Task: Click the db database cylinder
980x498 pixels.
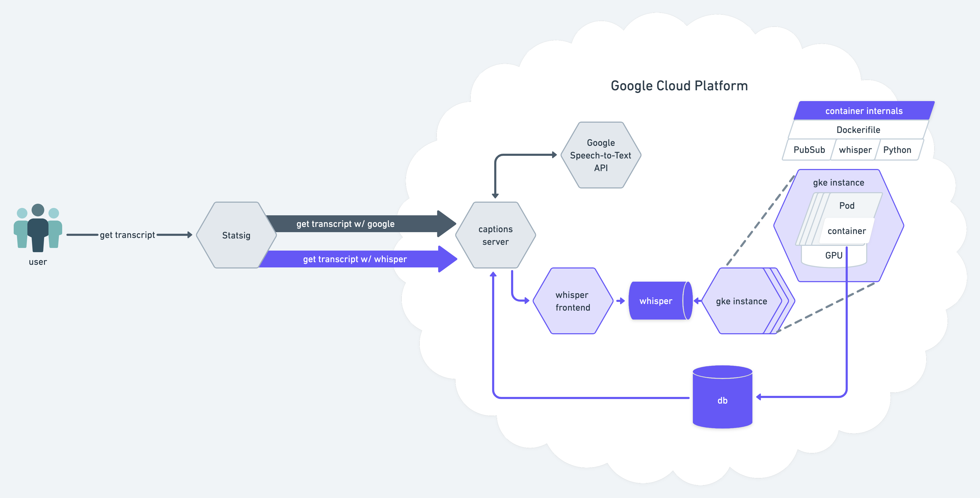Action: (x=722, y=400)
